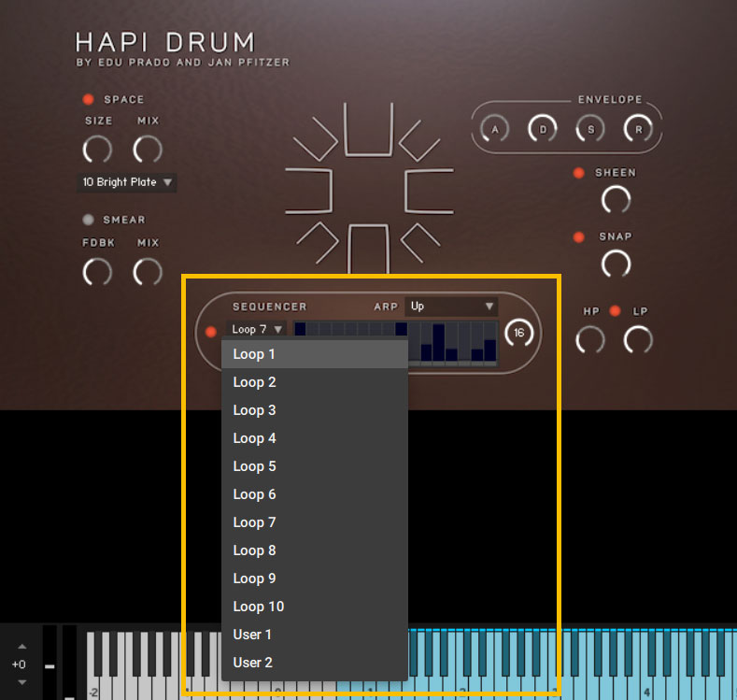Click the envelope Attack knob
Viewport: 737px width, 700px height.
(x=494, y=128)
